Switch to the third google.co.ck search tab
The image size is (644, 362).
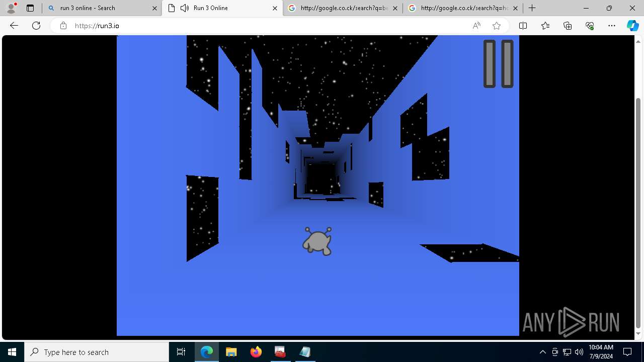[x=343, y=8]
